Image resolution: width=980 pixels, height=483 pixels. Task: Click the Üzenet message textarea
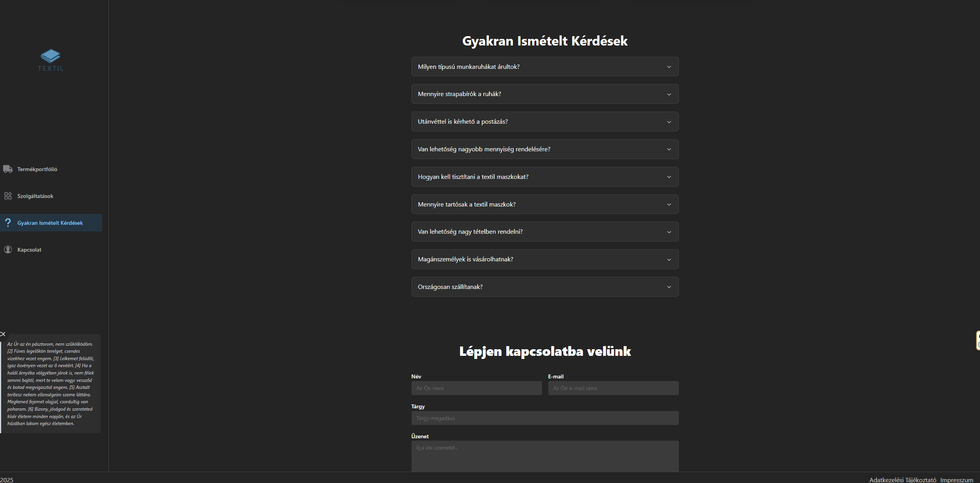tap(544, 456)
